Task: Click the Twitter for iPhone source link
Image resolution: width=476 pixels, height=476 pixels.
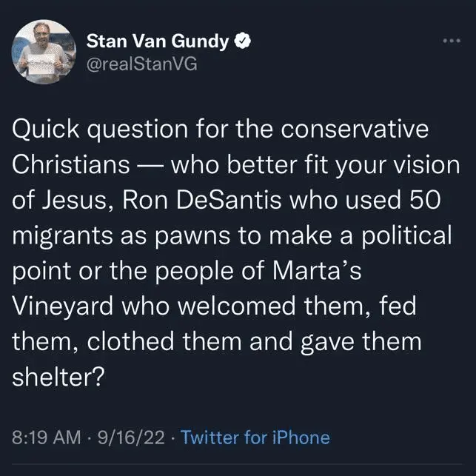Action: tap(255, 437)
